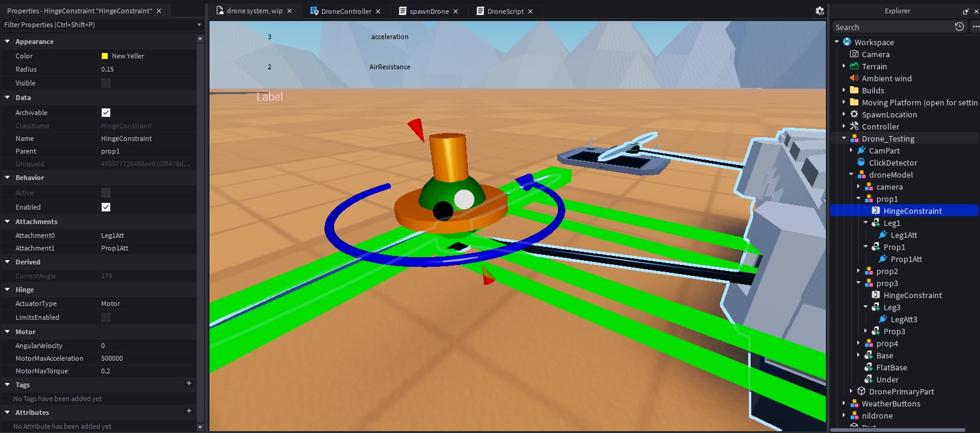Collapse the Drone_Testing tree node
980x433 pixels.
pos(844,139)
